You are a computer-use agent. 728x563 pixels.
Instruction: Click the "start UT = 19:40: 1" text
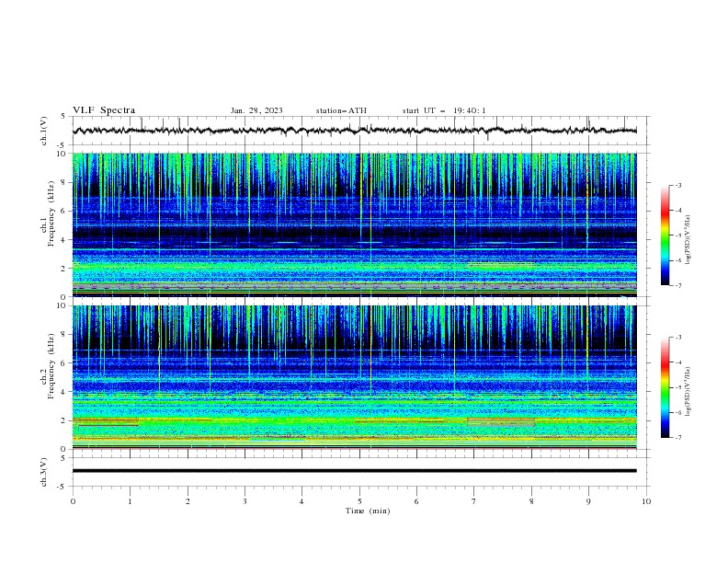[444, 110]
